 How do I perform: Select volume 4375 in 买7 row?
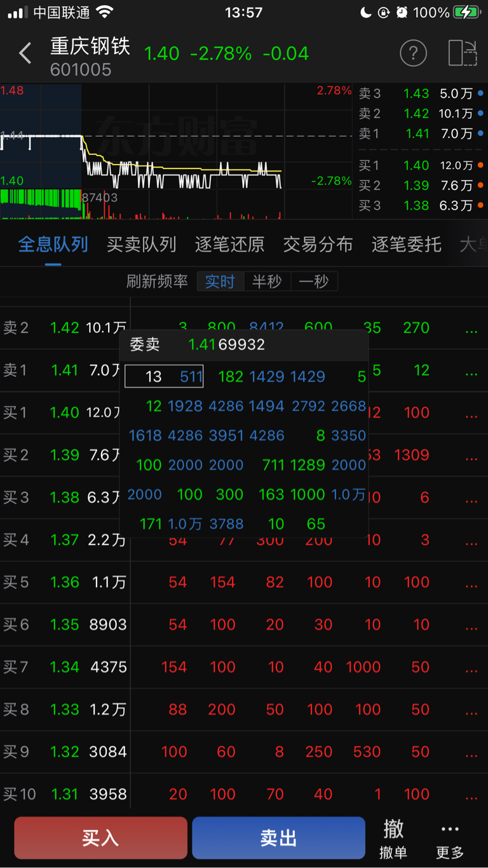[x=108, y=667]
